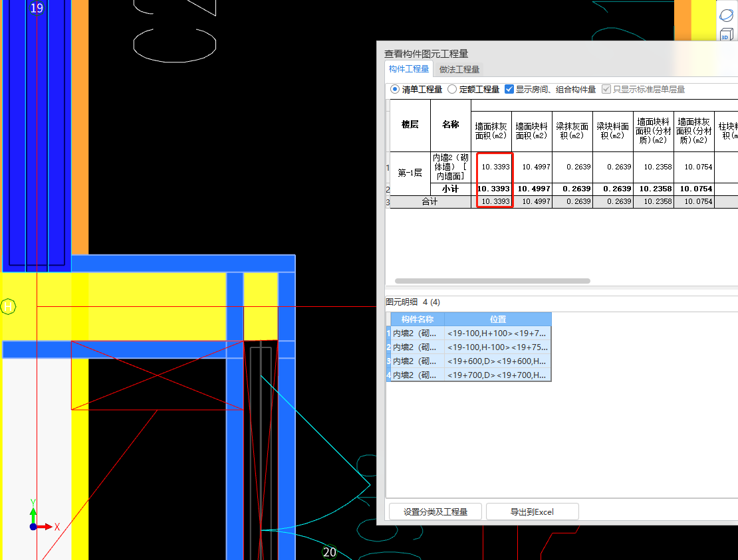Click axis bubble 20 in drawing
Image resolution: width=738 pixels, height=560 pixels.
pos(330,552)
